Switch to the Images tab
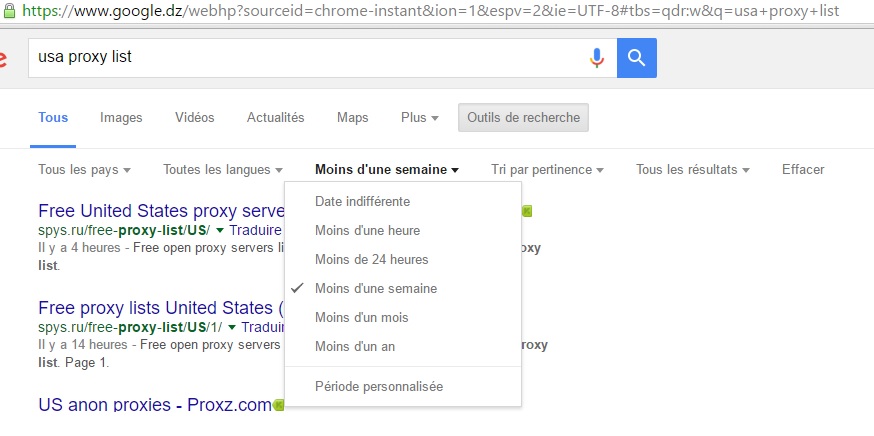 click(x=121, y=117)
